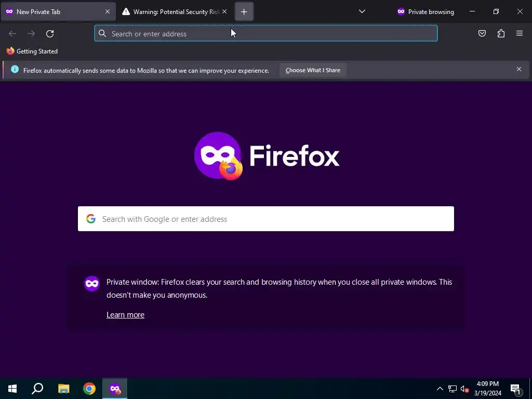Show hidden system tray icons
The width and height of the screenshot is (532, 399).
pos(440,389)
